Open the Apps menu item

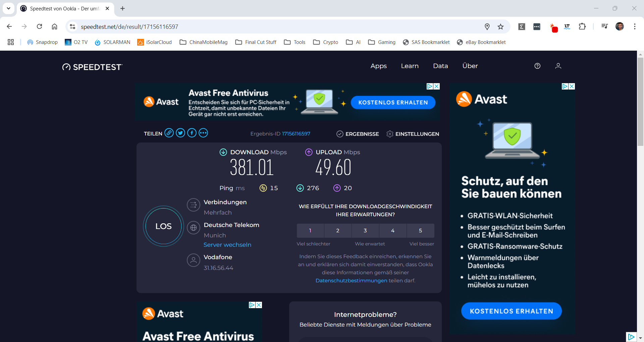click(379, 66)
